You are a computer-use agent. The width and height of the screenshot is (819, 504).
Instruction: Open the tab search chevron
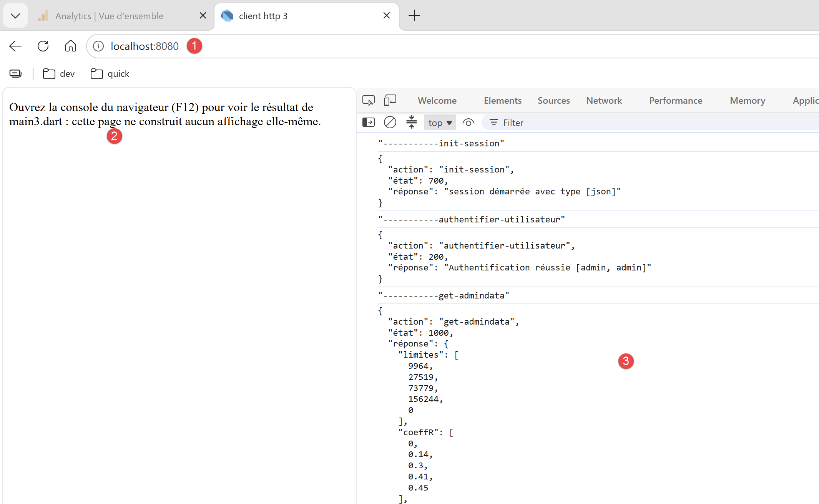click(15, 16)
